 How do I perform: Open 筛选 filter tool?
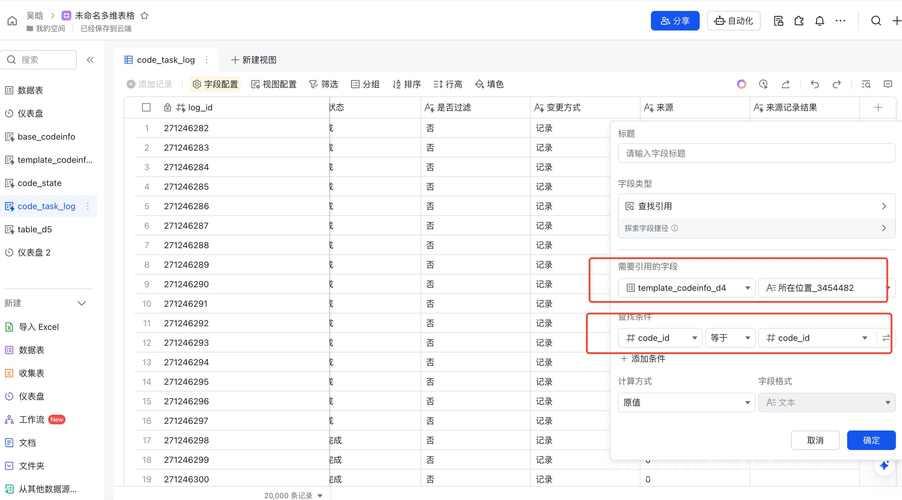[x=323, y=84]
